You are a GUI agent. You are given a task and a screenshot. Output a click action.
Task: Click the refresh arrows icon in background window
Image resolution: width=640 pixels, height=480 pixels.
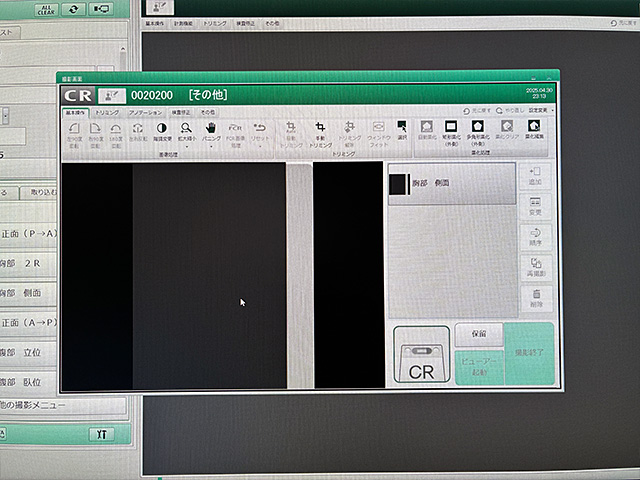(x=73, y=9)
